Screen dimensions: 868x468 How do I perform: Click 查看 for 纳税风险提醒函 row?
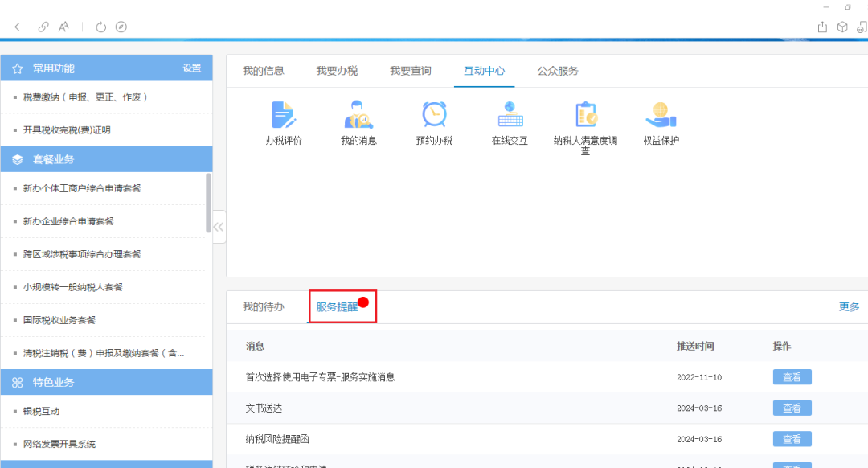click(x=792, y=439)
